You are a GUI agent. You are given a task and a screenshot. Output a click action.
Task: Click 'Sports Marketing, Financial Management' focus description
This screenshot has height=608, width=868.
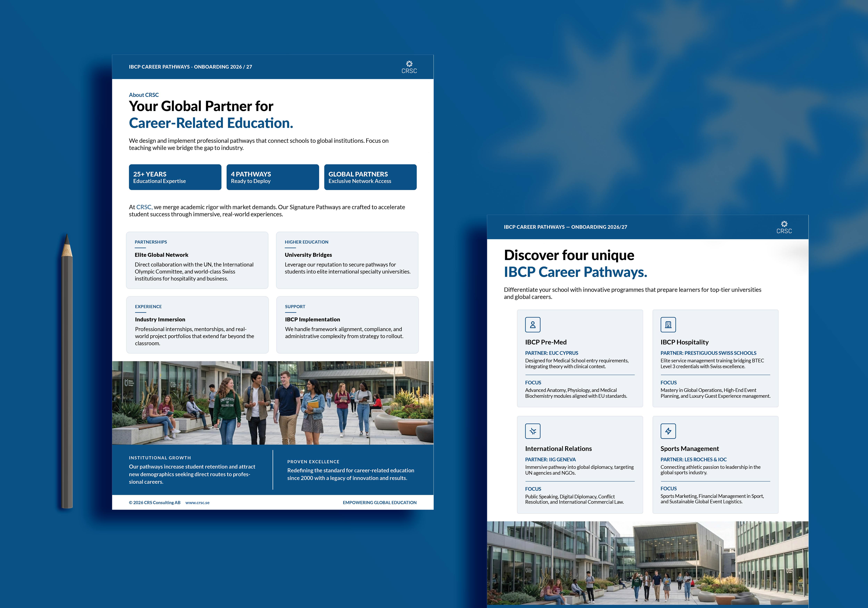[712, 499]
